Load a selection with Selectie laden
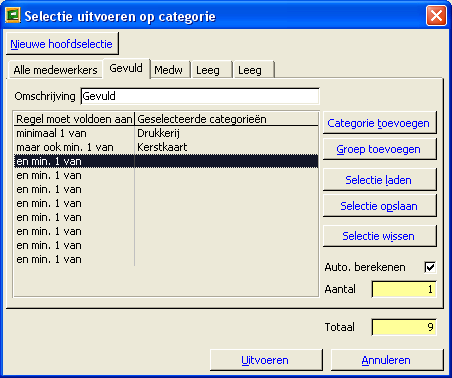The image size is (452, 378). 379,180
